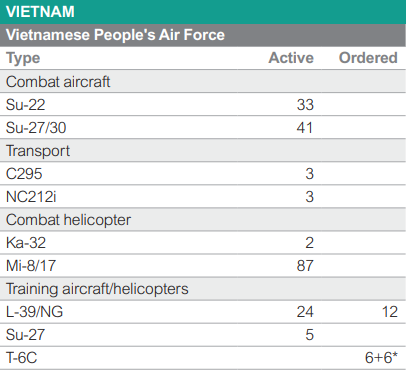Select the Transport category row
The image size is (407, 371).
[x=203, y=151]
